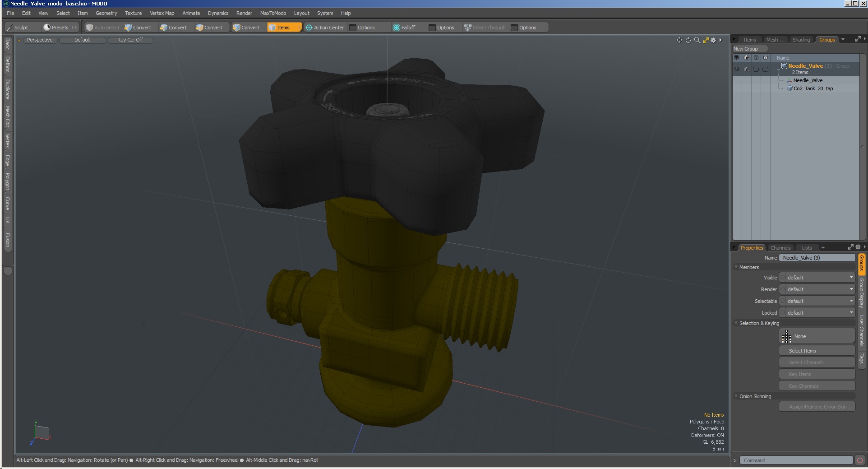The width and height of the screenshot is (868, 469).
Task: Open the Group Display vertical tab
Action: point(861,293)
